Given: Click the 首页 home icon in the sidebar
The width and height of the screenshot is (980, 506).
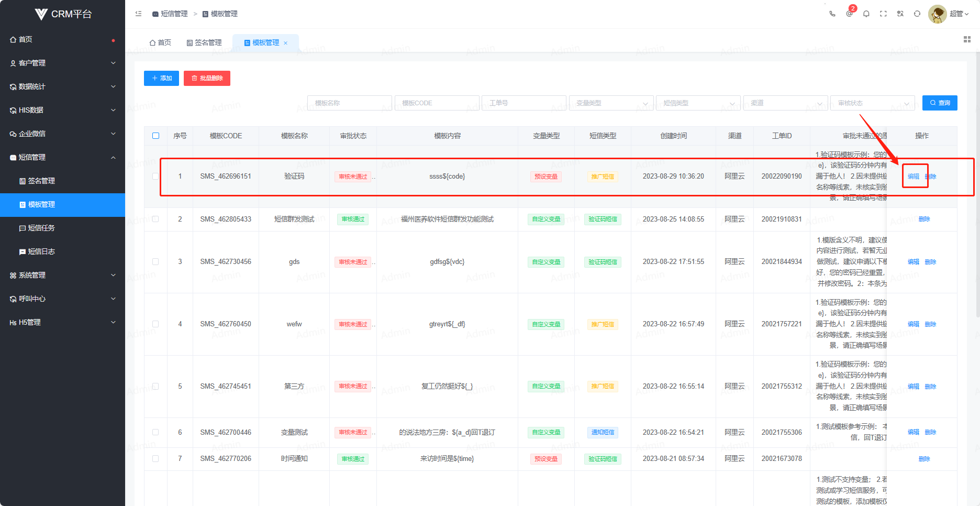Looking at the screenshot, I should pos(13,39).
